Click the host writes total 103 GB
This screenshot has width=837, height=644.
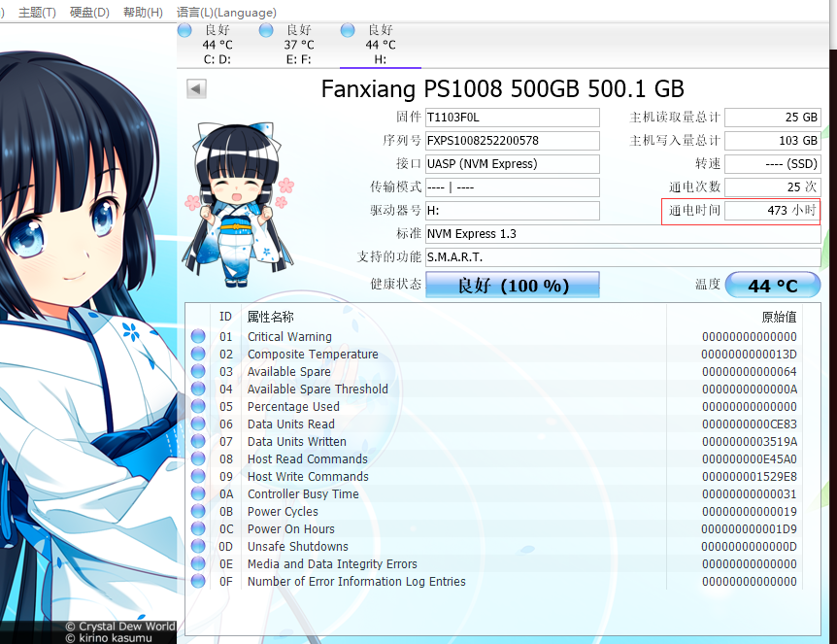(x=772, y=141)
